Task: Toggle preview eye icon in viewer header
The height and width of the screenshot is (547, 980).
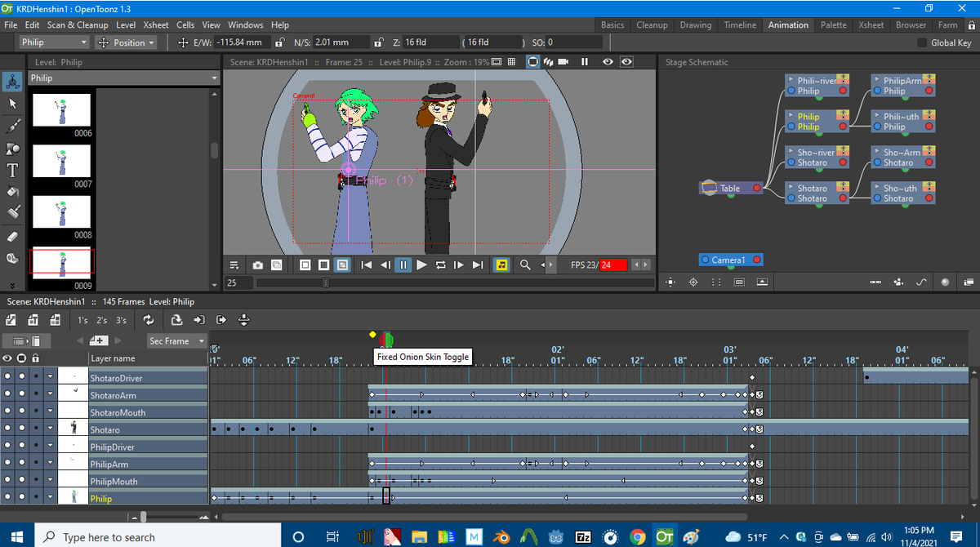Action: pyautogui.click(x=608, y=62)
